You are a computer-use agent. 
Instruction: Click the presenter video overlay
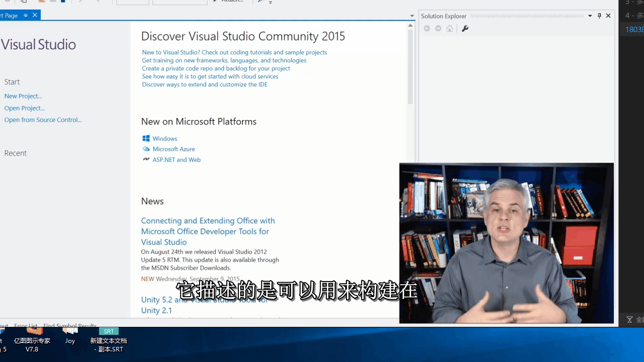point(506,243)
